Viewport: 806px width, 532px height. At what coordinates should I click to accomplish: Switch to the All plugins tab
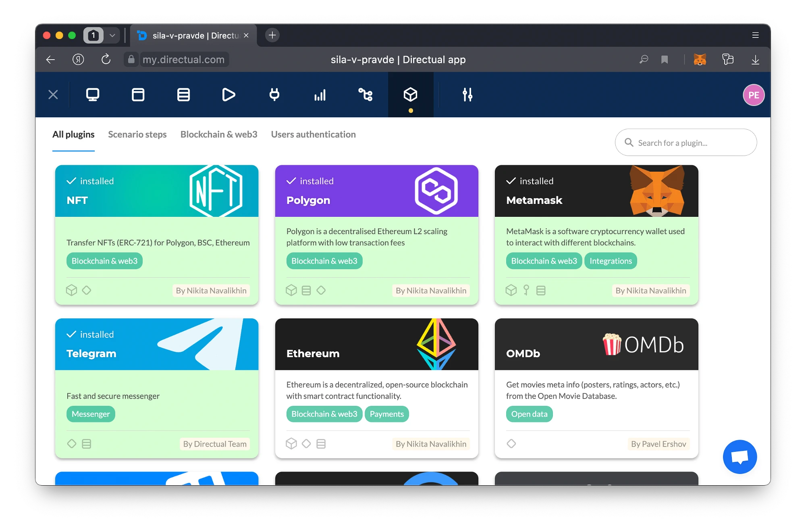coord(73,135)
